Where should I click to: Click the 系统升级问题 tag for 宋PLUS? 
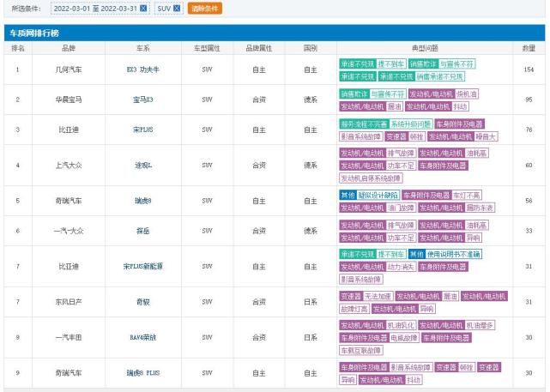point(411,124)
